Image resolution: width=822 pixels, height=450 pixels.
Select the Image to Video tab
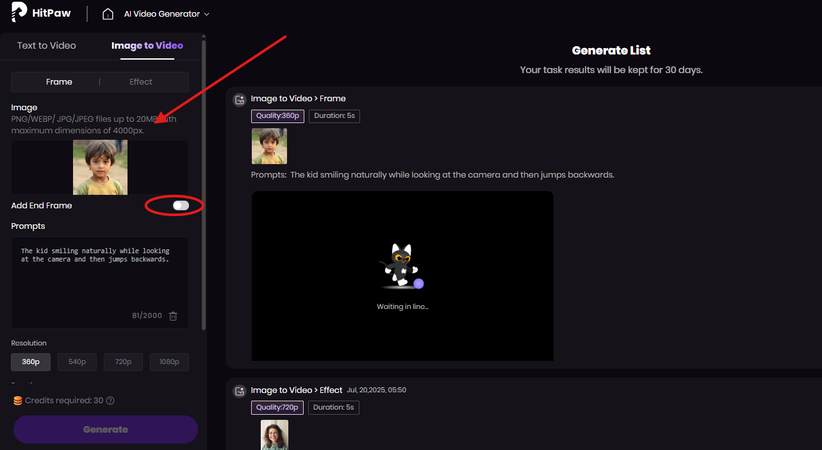(x=147, y=46)
